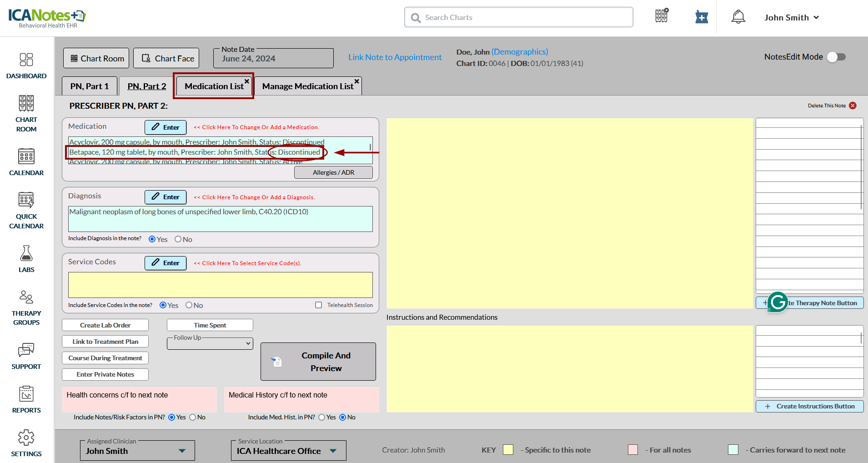Open the Dashboard from the sidebar
This screenshot has width=868, height=463.
tap(26, 60)
